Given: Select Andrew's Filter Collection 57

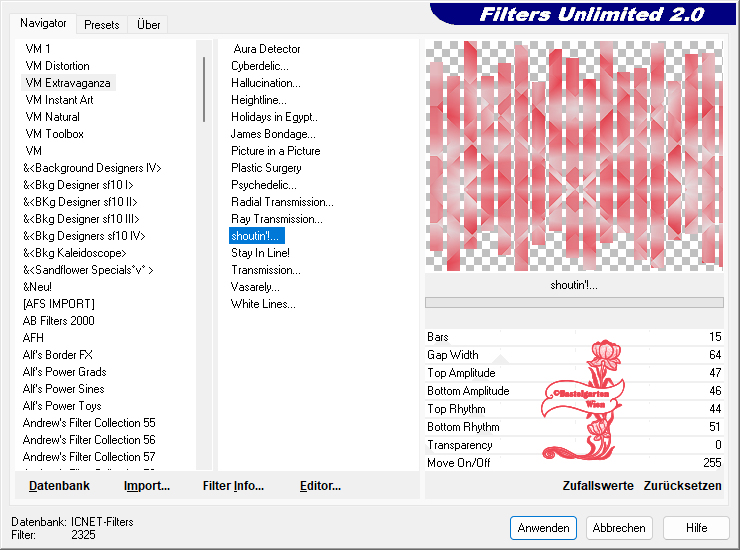Looking at the screenshot, I should [x=89, y=457].
